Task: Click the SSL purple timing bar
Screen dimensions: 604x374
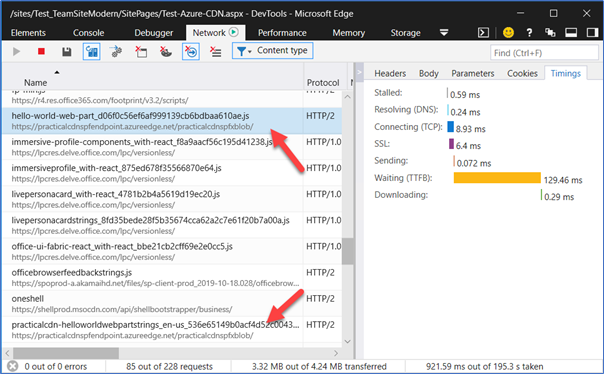Action: [x=451, y=144]
